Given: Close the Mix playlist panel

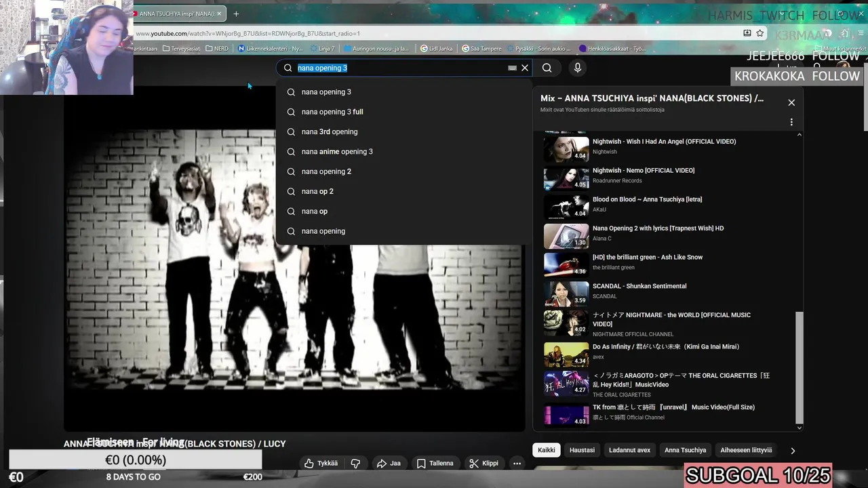Looking at the screenshot, I should (791, 102).
